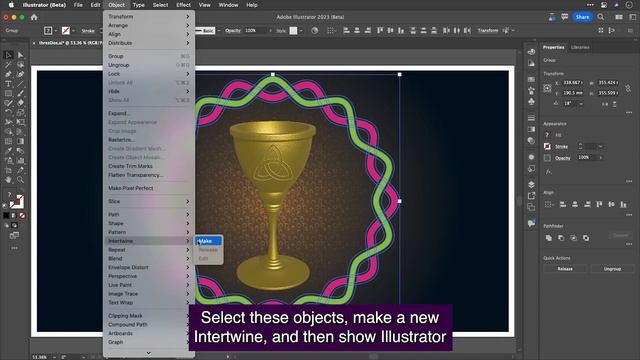Select the Direct Selection tool
The image size is (640, 360).
click(x=20, y=55)
